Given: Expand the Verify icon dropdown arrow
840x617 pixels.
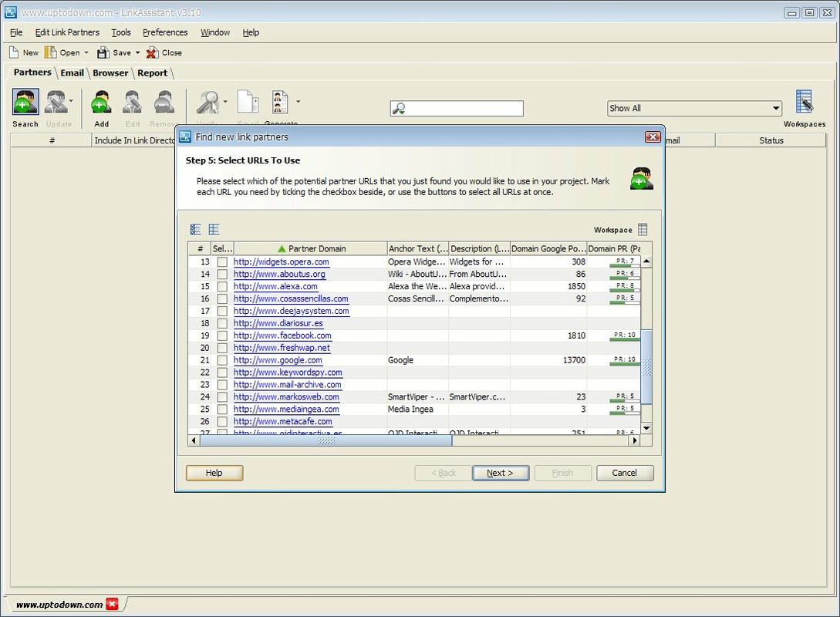Looking at the screenshot, I should click(x=225, y=101).
